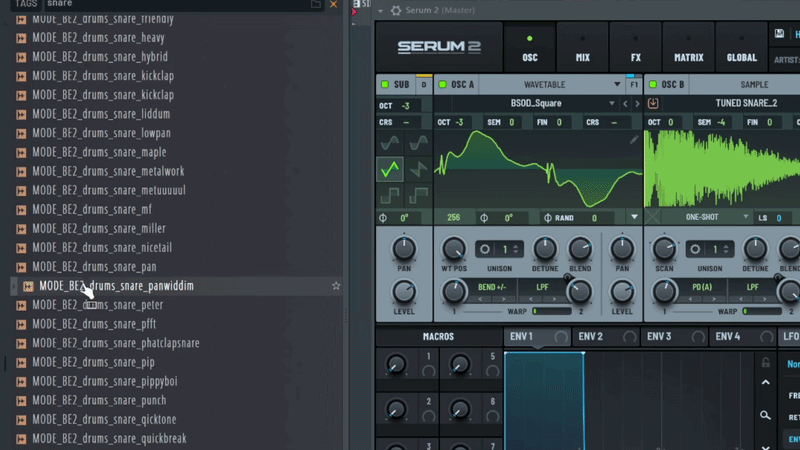
Task: Toggle the SUB oscillator on/off
Action: 386,85
